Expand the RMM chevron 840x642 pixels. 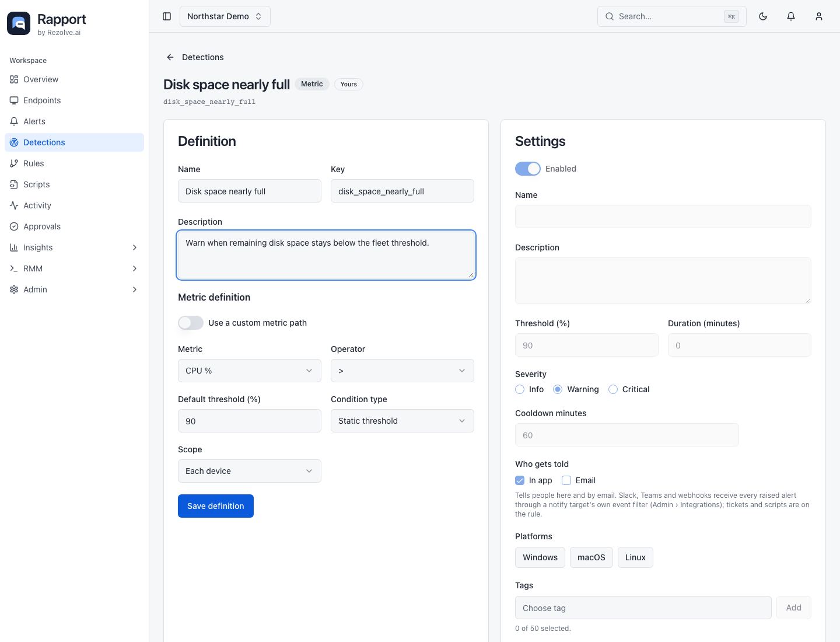pos(135,268)
